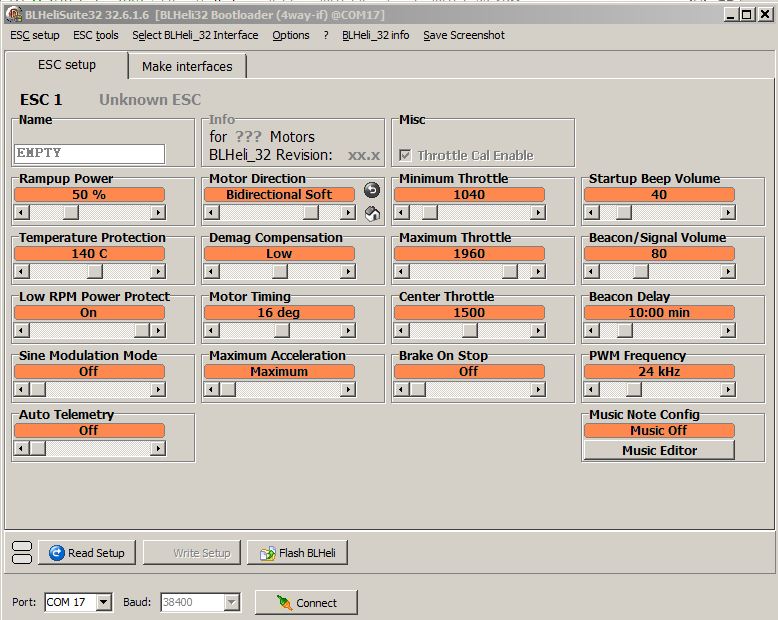Toggle Throttle Cal Enable checkbox
Image resolution: width=778 pixels, height=620 pixels.
[x=405, y=155]
